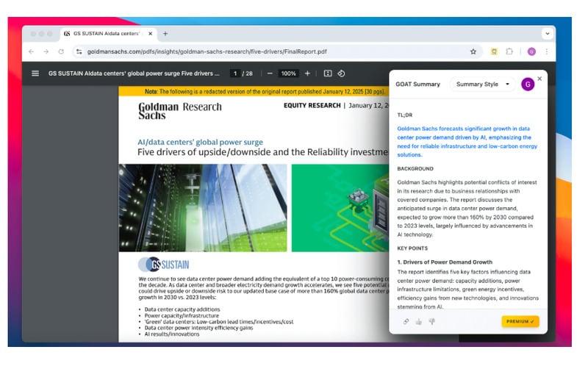Give the summary a thumbs down
The image size is (588, 366).
point(431,321)
